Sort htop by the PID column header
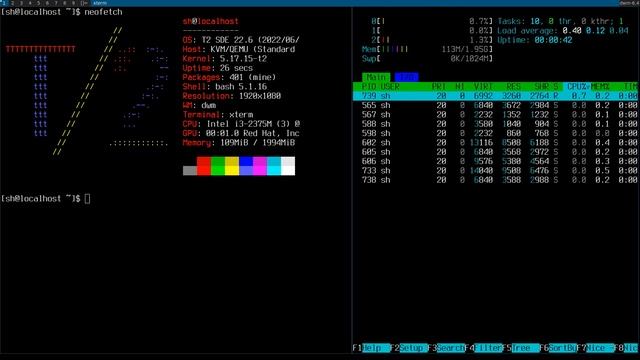Viewport: 640px width, 360px height. tap(369, 87)
